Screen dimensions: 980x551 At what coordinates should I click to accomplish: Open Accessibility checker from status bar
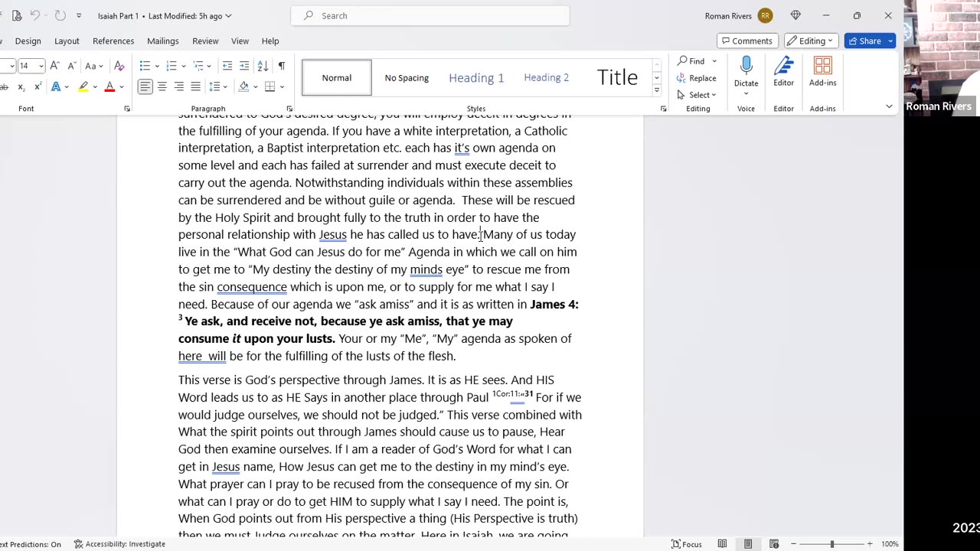(119, 544)
